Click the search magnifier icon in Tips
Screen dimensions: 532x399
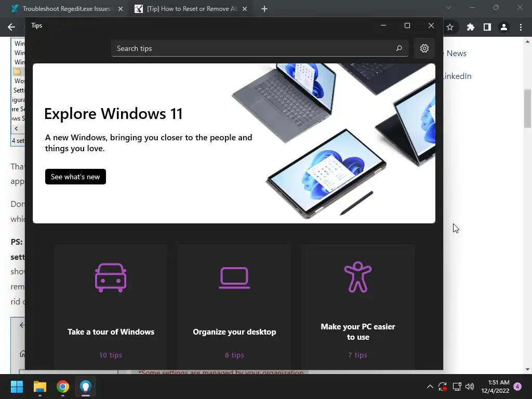[x=399, y=48]
